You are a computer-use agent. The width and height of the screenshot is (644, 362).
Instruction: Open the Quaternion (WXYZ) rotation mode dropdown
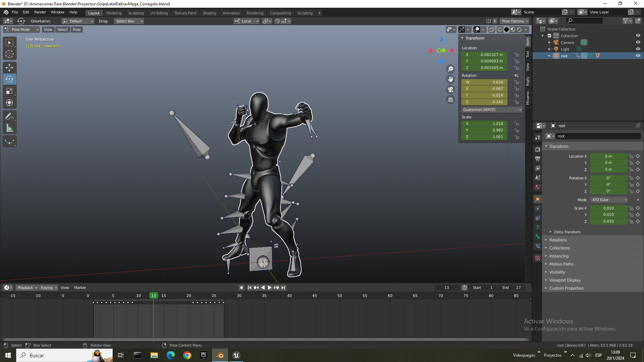[491, 110]
